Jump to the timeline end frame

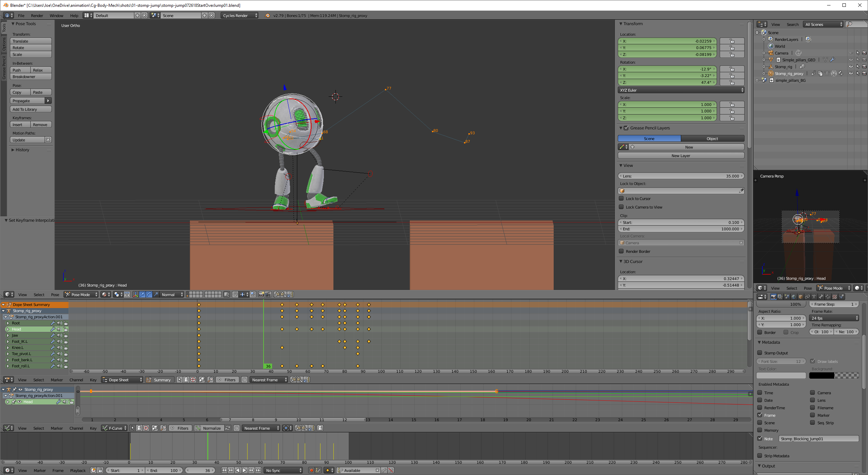258,470
